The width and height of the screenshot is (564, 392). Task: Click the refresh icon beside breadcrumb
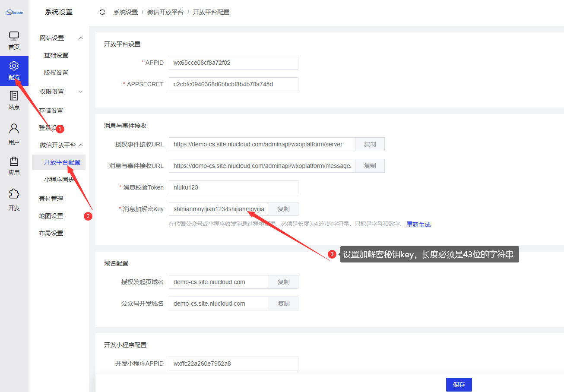[102, 12]
